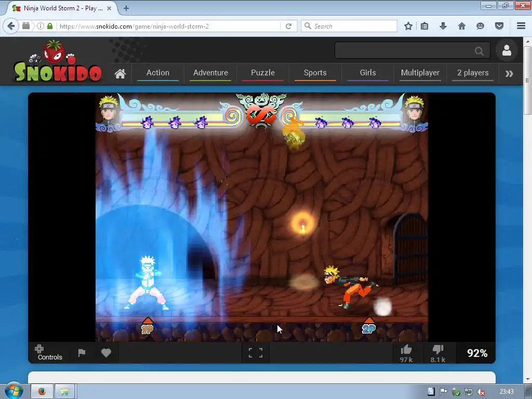Click the network tray icon
The height and width of the screenshot is (399, 532).
tap(468, 392)
